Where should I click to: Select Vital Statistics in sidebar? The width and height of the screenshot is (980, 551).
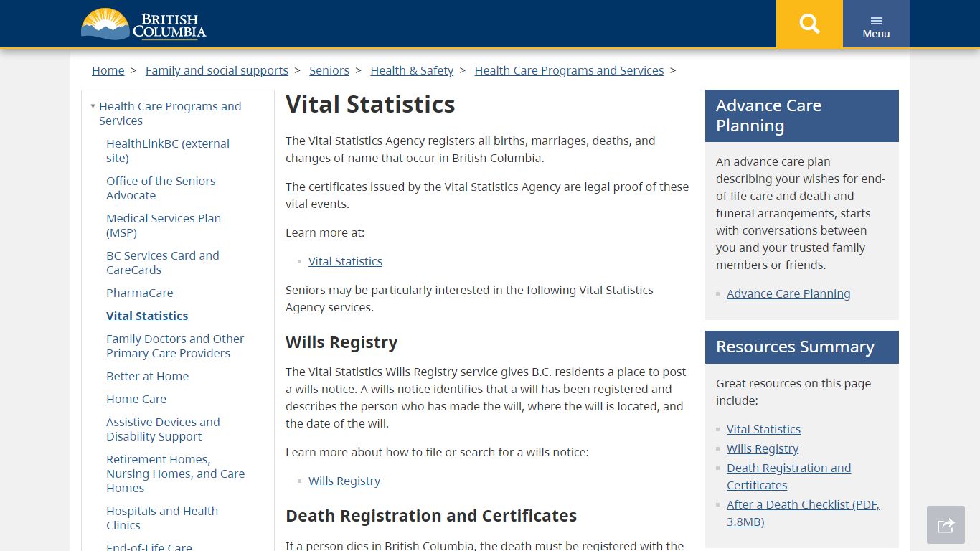[x=147, y=316]
